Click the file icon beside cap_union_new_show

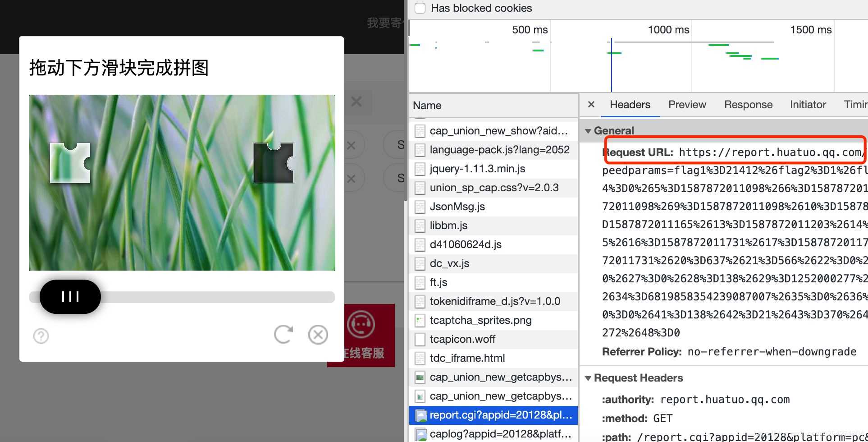point(420,131)
